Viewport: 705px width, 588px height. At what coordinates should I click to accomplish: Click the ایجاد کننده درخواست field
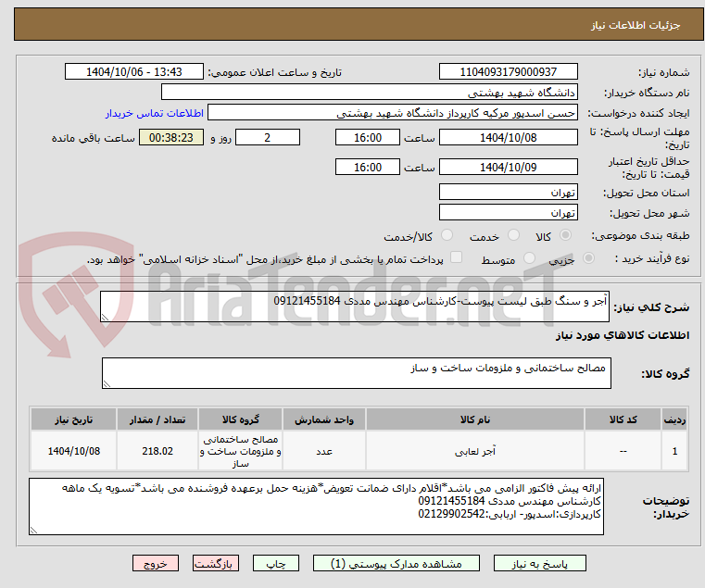[x=393, y=113]
